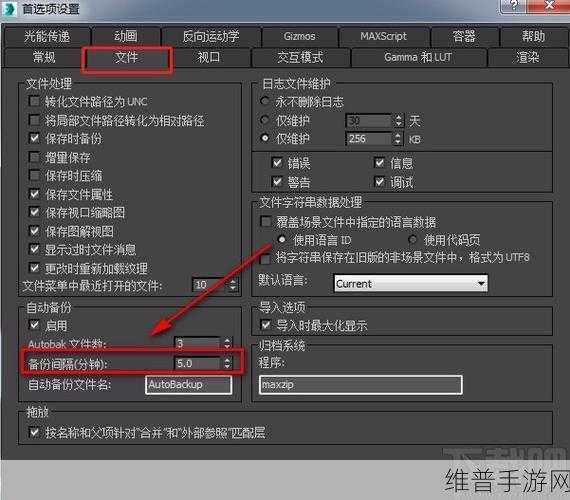Image resolution: width=570 pixels, height=500 pixels.
Task: Click the log size 256 KB field
Action: pos(369,139)
